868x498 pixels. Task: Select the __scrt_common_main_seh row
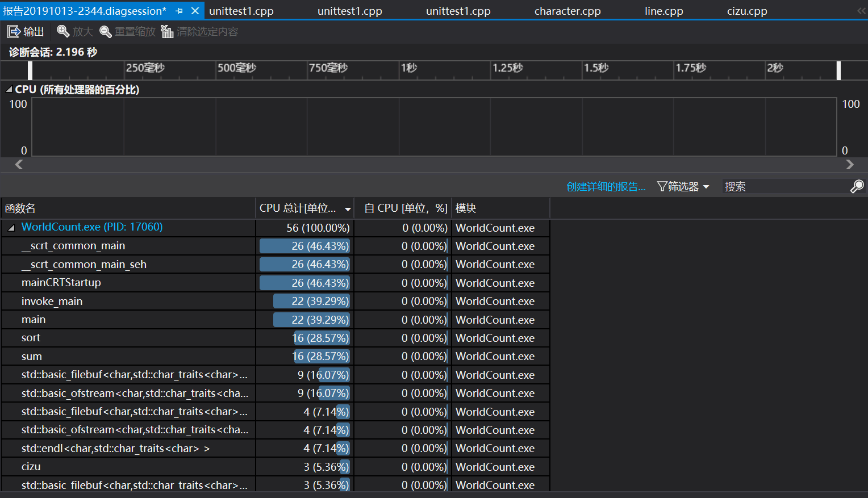pos(275,264)
